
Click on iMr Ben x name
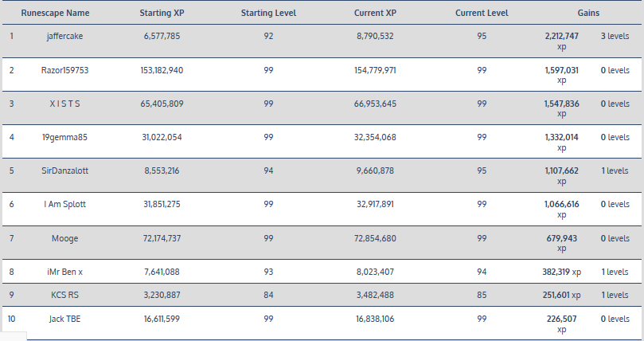(64, 272)
